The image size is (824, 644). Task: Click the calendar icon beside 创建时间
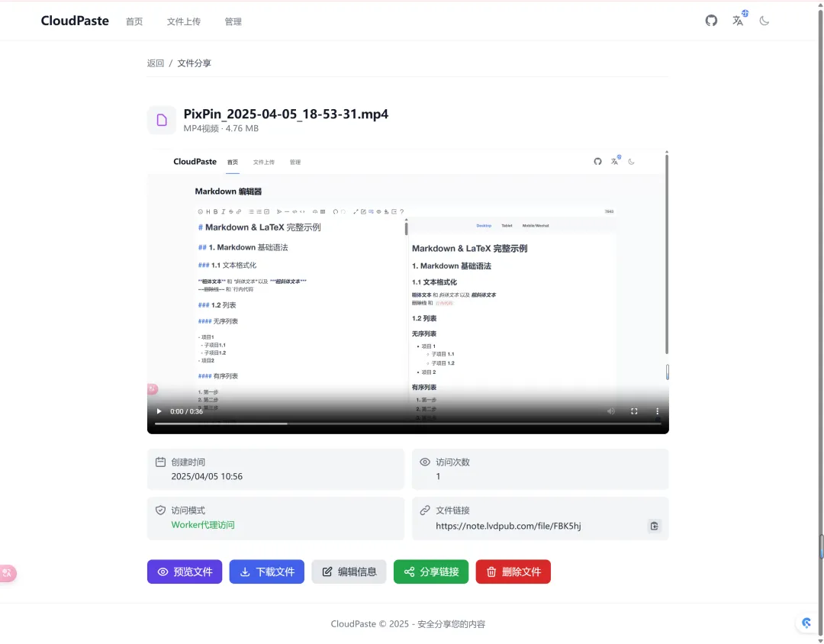coord(161,462)
